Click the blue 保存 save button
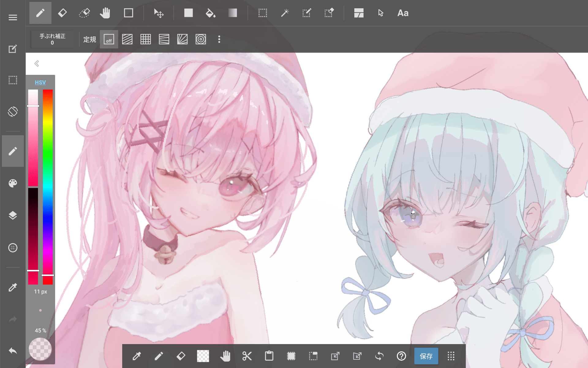 (x=426, y=356)
